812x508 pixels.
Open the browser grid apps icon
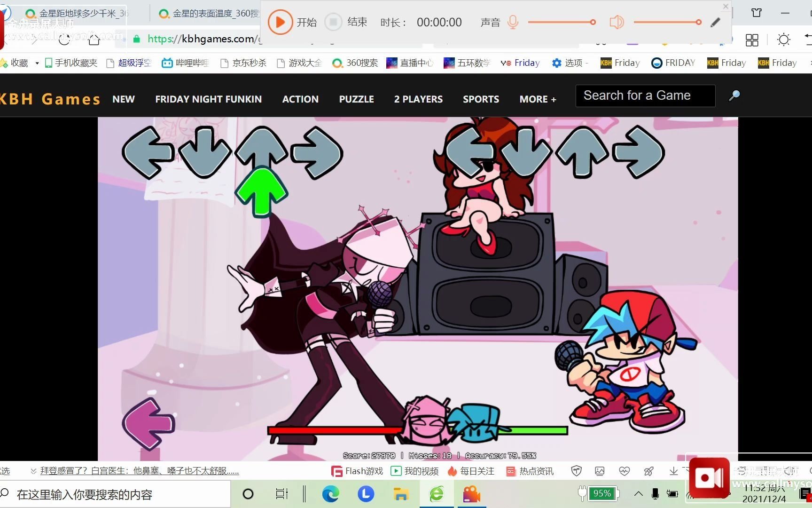[752, 40]
